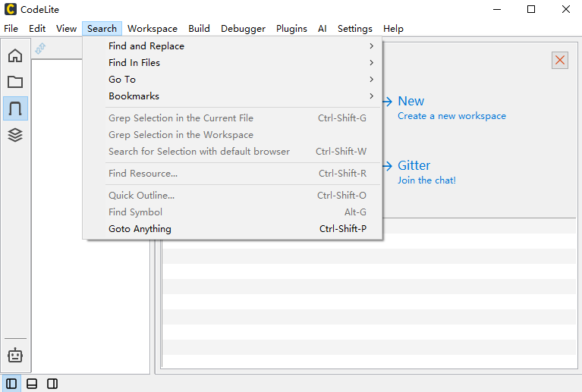
Task: Open the AI robot assistant icon
Action: tap(15, 355)
